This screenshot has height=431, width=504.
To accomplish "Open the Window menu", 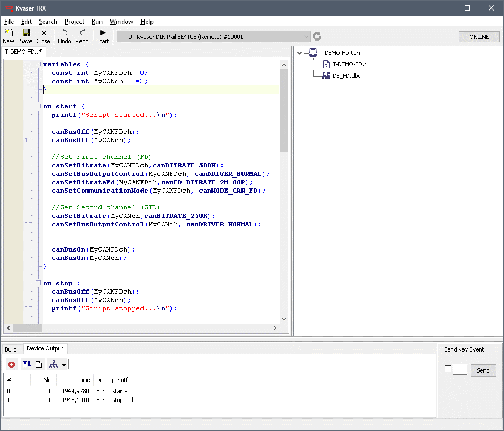I will [x=121, y=22].
